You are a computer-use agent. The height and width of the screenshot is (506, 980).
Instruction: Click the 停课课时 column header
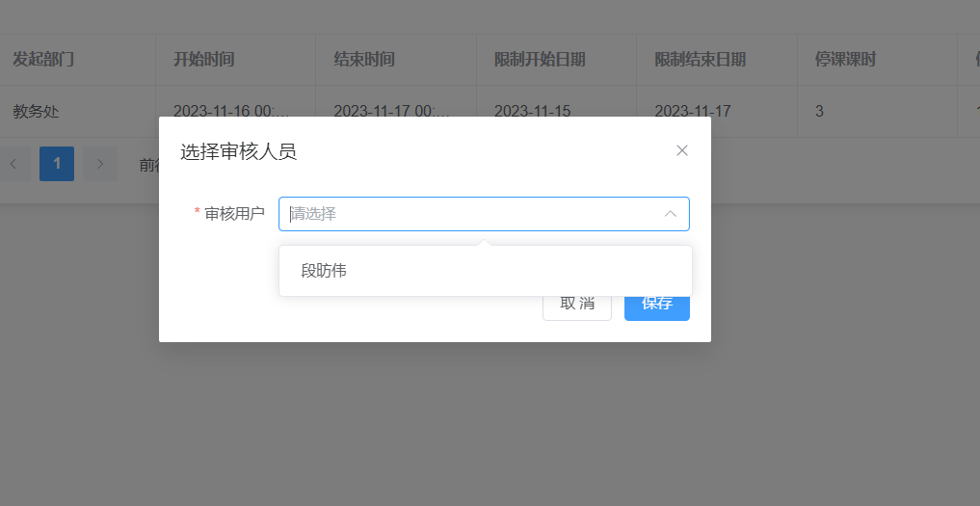pyautogui.click(x=845, y=60)
